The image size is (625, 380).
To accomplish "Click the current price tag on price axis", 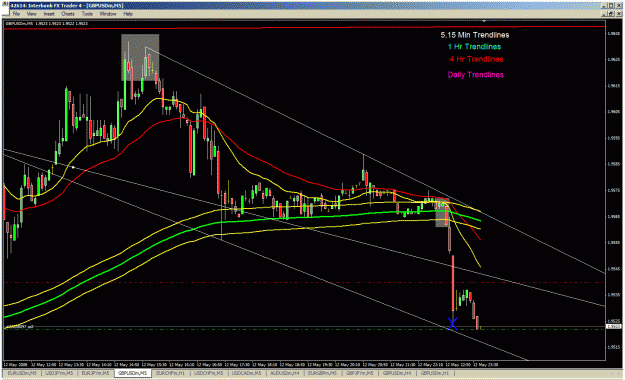I will click(613, 327).
